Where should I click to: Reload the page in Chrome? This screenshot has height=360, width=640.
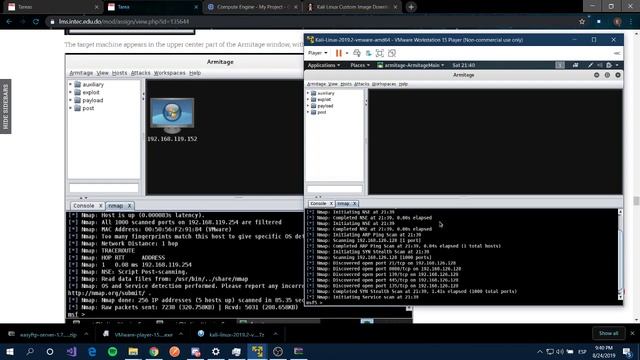coord(36,22)
